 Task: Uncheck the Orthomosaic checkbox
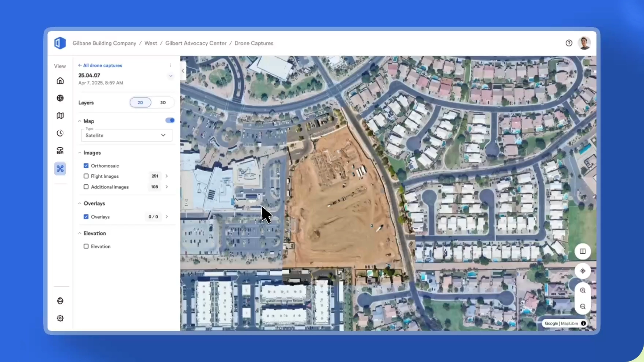86,166
